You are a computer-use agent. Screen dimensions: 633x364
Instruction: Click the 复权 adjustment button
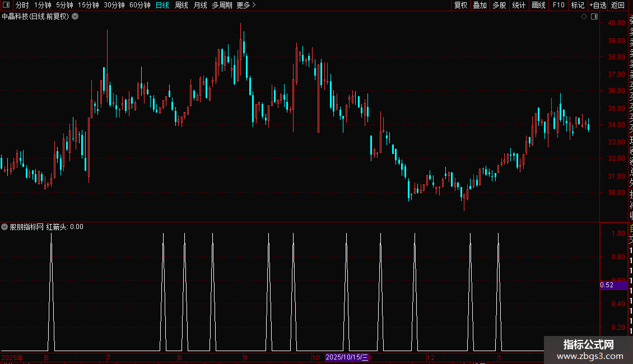point(460,5)
